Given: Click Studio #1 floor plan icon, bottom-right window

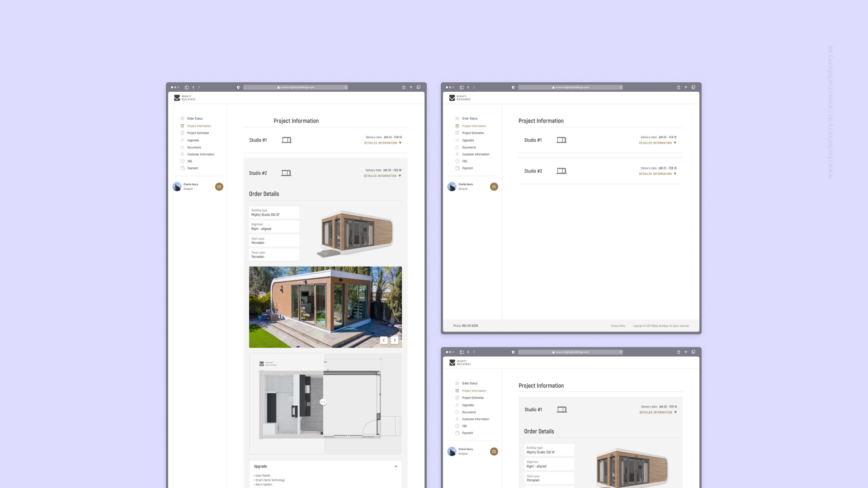Looking at the screenshot, I should (562, 409).
